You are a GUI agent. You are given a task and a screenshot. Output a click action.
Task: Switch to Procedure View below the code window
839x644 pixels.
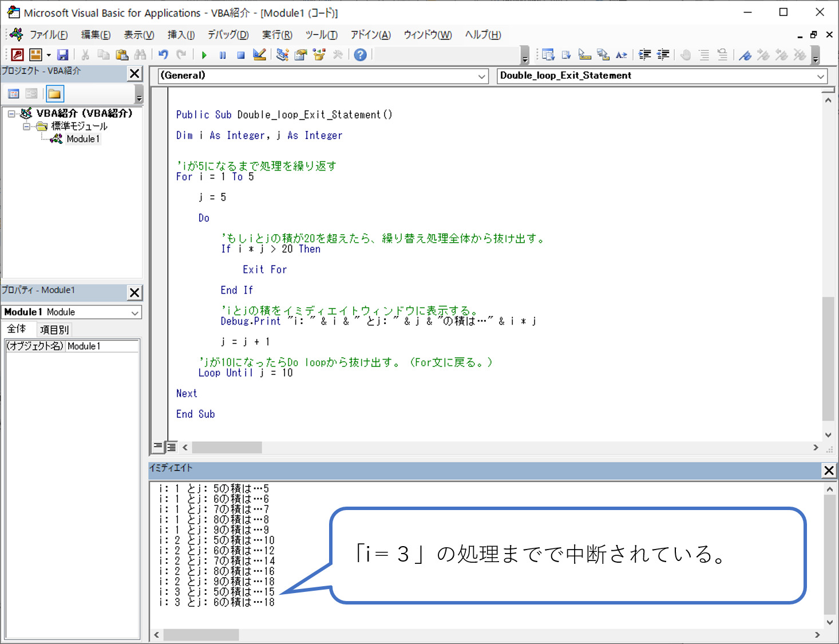(x=158, y=447)
